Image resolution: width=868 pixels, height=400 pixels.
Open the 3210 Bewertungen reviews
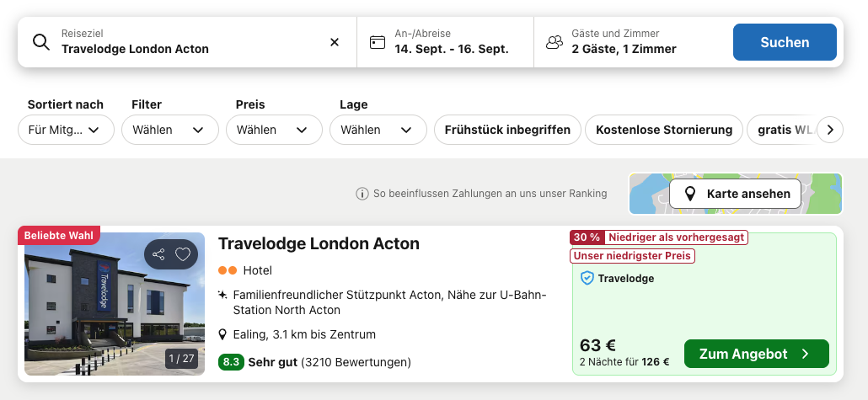point(356,362)
